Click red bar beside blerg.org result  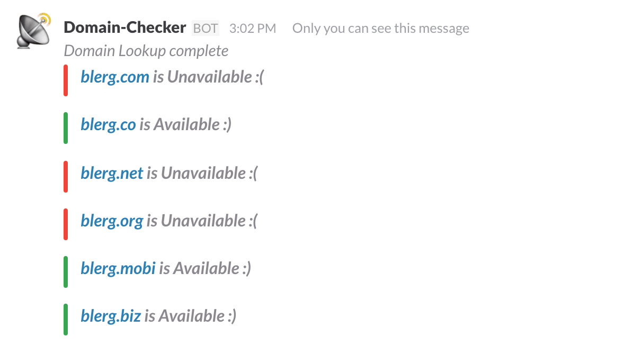[x=66, y=224]
